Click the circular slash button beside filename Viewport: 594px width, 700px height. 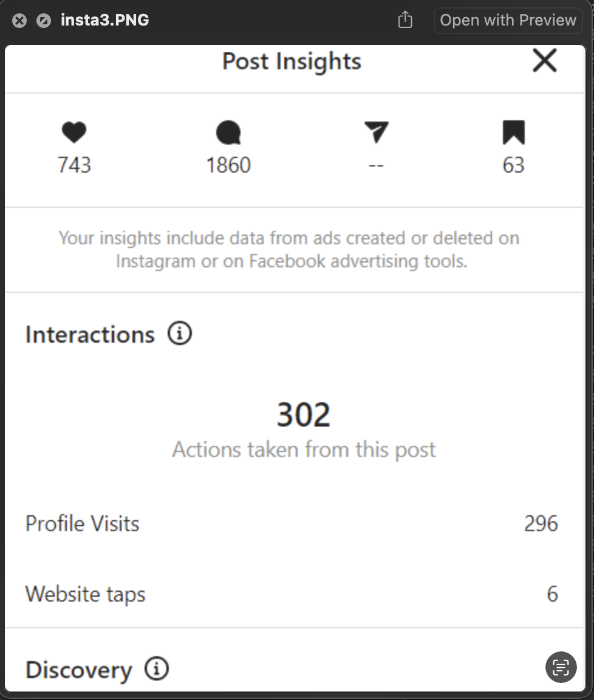tap(43, 21)
